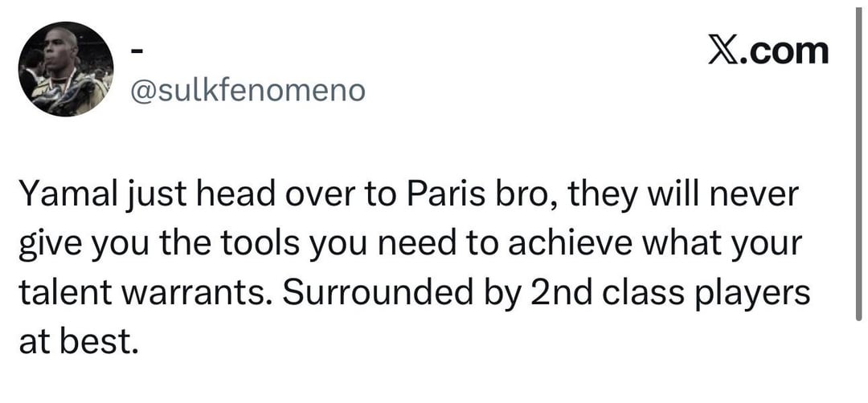Open the profile avatar picture

pos(65,69)
